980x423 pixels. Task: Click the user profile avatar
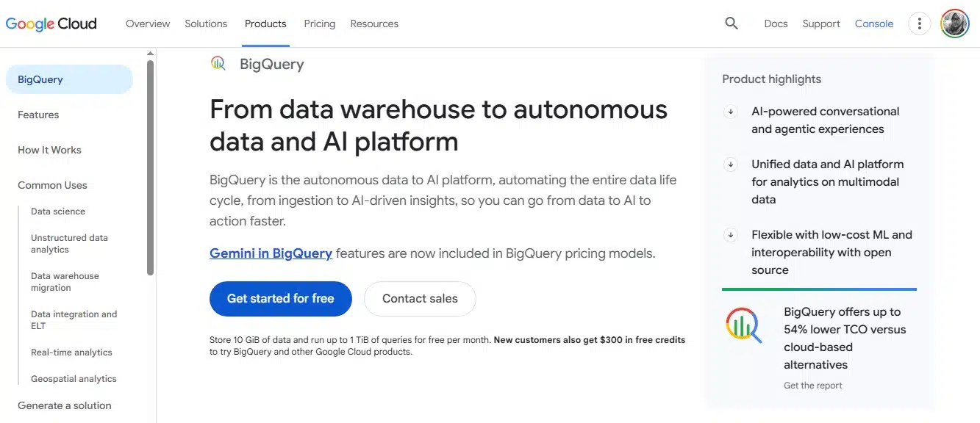955,23
